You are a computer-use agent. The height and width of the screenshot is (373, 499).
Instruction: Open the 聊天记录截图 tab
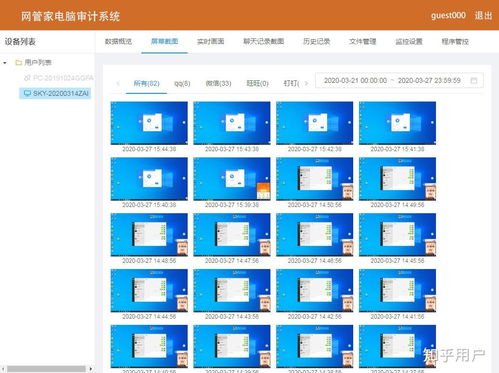pos(263,42)
